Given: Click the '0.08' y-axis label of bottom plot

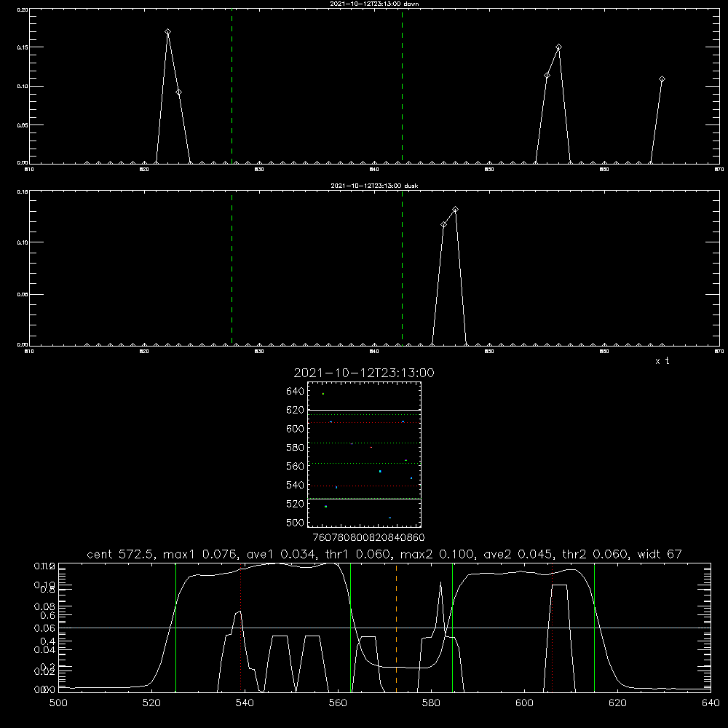Looking at the screenshot, I should (44, 606).
